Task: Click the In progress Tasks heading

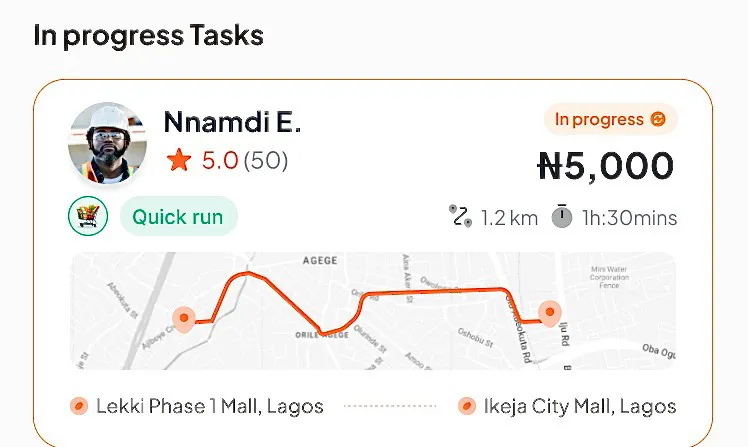Action: point(148,36)
